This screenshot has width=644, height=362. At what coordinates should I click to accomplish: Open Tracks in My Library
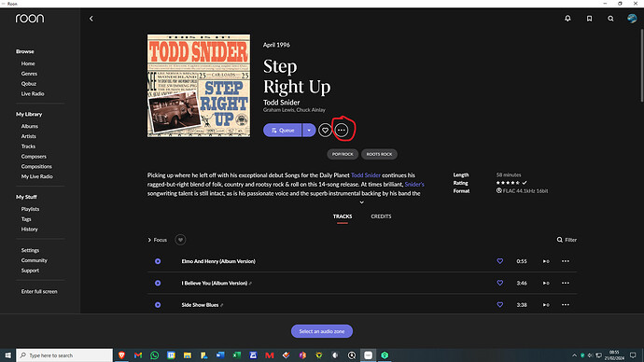[x=28, y=146]
